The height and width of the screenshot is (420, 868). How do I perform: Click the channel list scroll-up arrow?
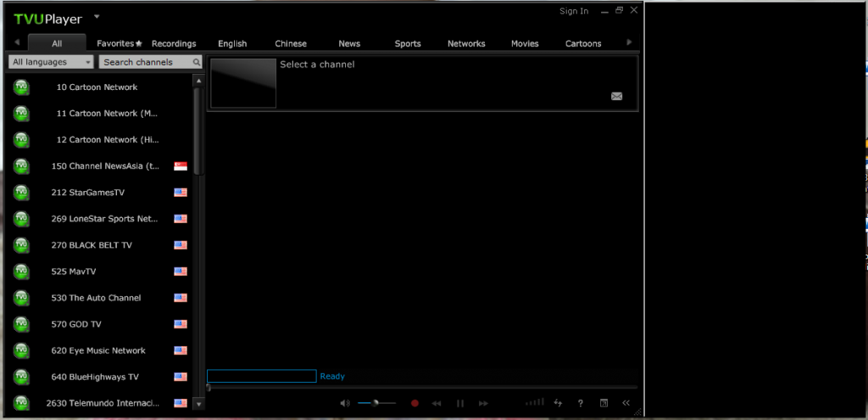coord(198,81)
